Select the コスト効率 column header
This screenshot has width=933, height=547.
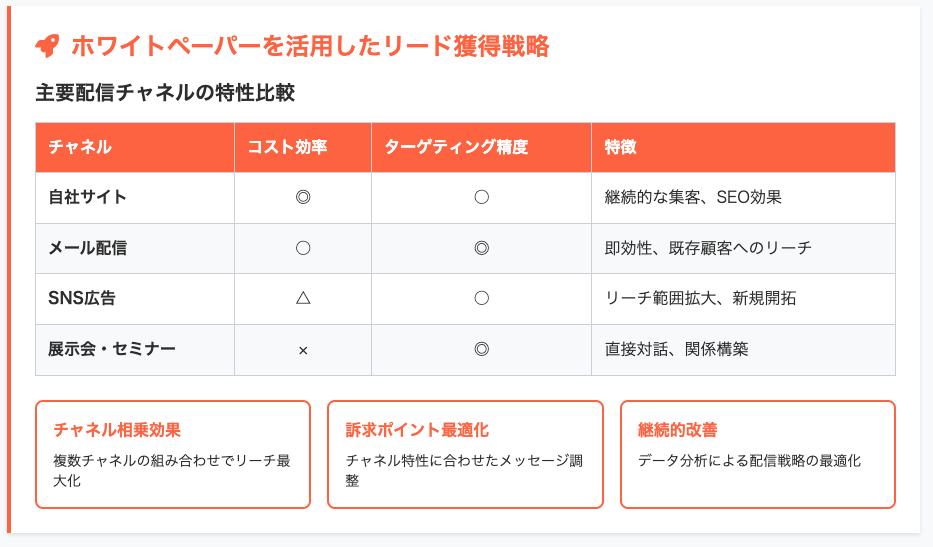[x=303, y=147]
